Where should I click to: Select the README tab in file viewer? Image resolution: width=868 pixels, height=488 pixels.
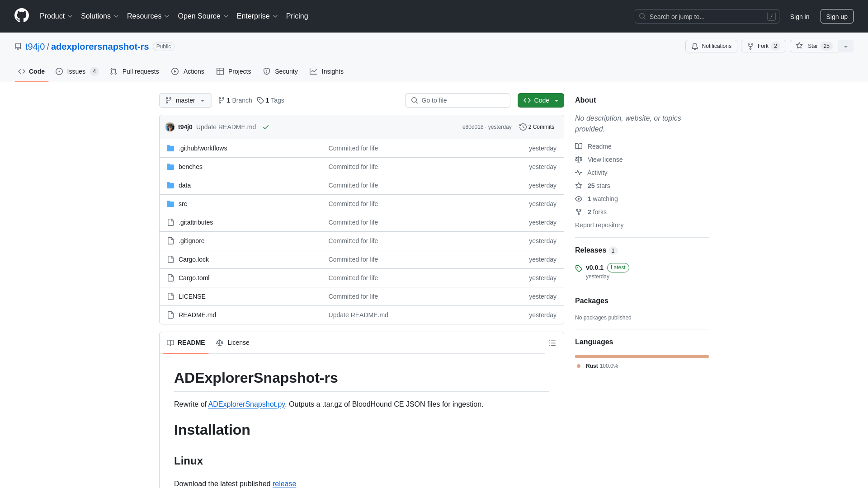click(186, 343)
